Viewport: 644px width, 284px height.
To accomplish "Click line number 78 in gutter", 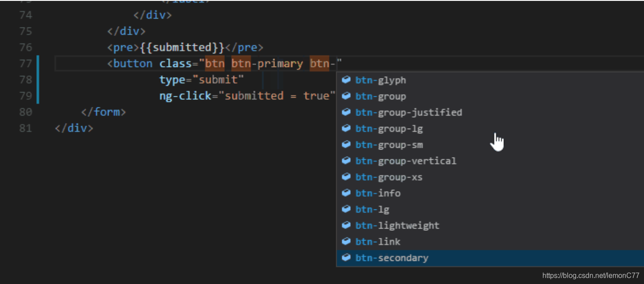I will pos(26,79).
